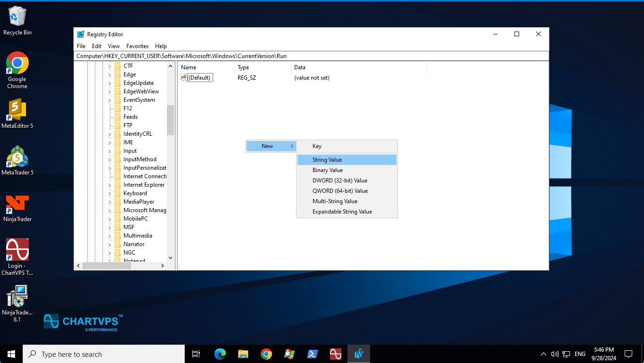Click PowerShell icon in the taskbar
Screen dimensions: 644x363
coord(313,354)
